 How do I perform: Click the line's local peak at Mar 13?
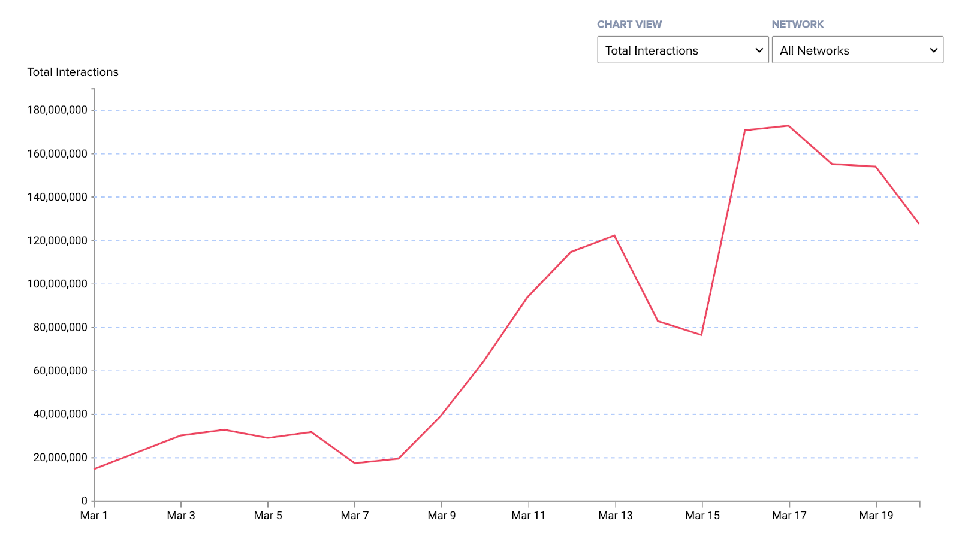[614, 235]
